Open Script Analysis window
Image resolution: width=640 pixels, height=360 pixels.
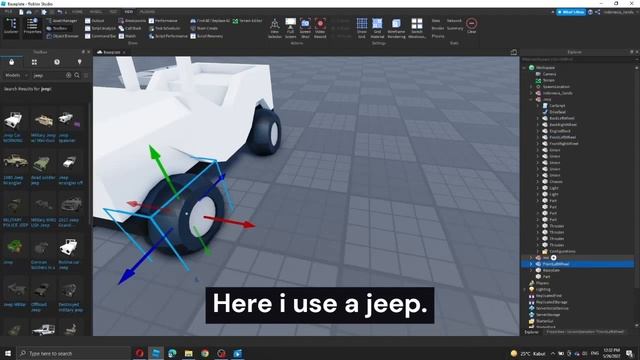tap(100, 28)
